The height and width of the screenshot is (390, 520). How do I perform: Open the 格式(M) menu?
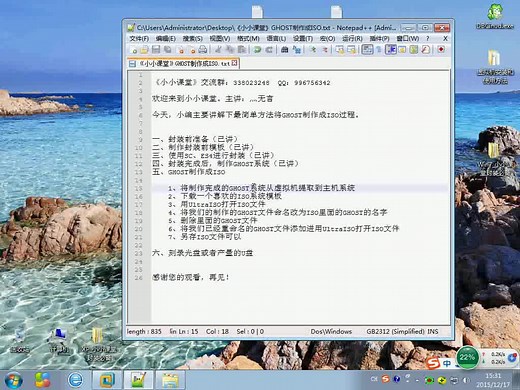coord(248,39)
